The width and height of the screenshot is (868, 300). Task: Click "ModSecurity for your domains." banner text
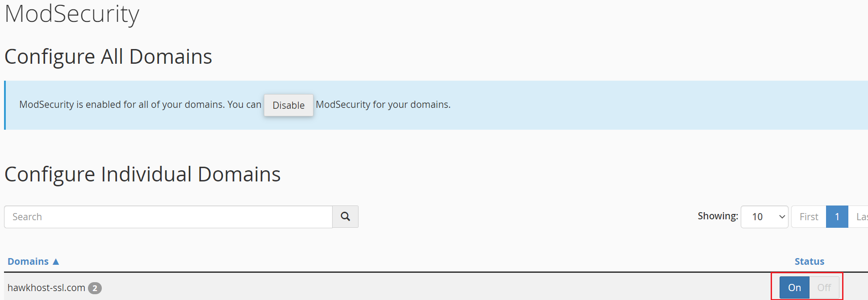coord(383,105)
